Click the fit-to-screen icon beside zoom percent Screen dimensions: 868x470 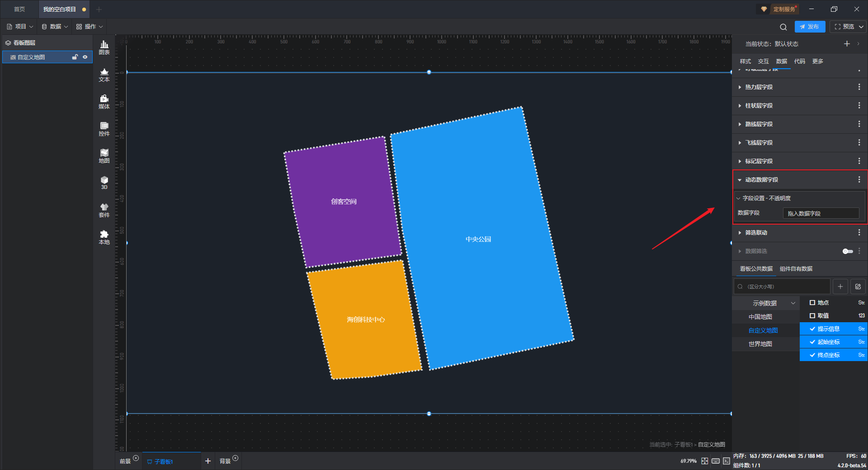[705, 461]
